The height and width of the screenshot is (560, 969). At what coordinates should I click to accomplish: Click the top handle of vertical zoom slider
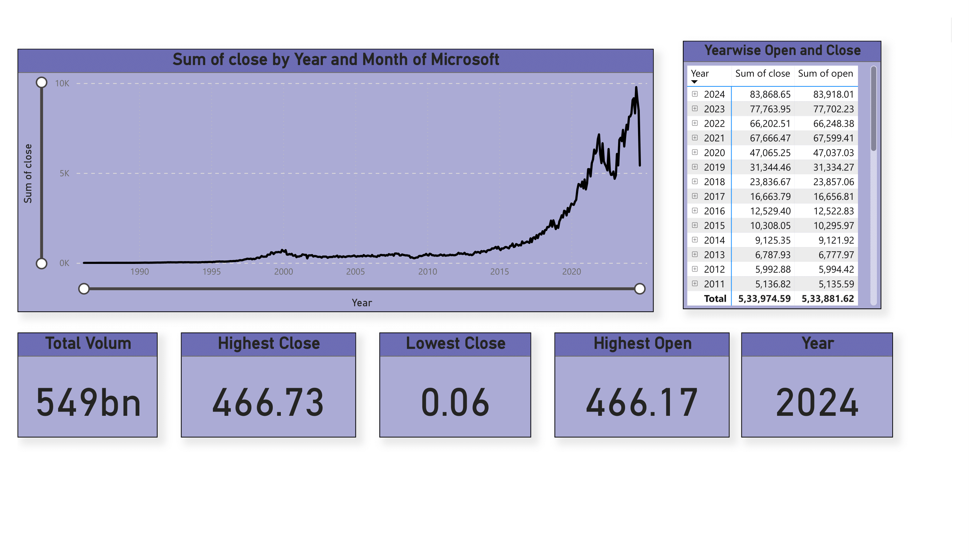pyautogui.click(x=42, y=83)
